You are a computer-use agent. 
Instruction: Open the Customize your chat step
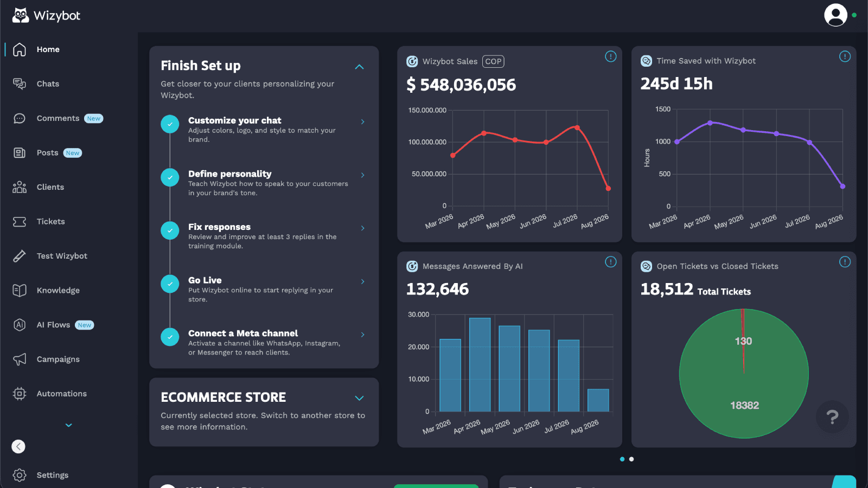click(x=264, y=129)
